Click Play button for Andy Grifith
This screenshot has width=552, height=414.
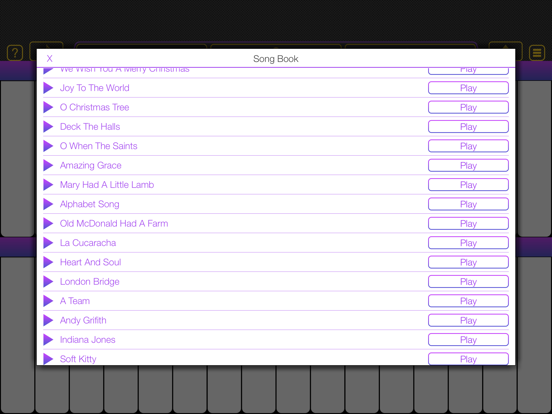(x=468, y=320)
